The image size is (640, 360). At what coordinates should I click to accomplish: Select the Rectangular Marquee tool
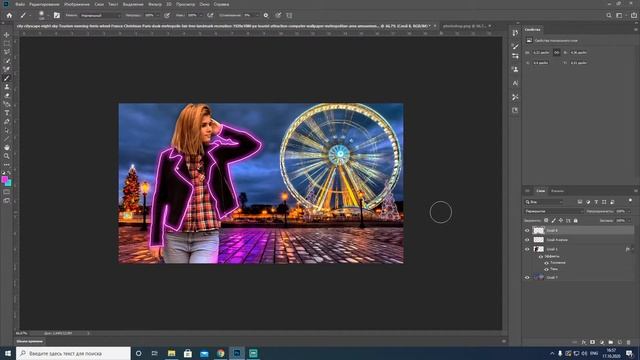7,44
